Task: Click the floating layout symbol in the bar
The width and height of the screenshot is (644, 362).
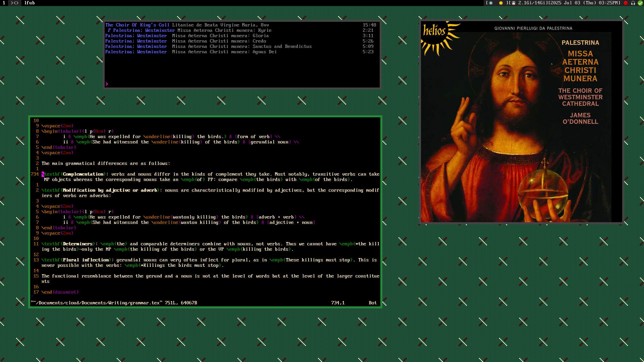Action: (x=15, y=3)
